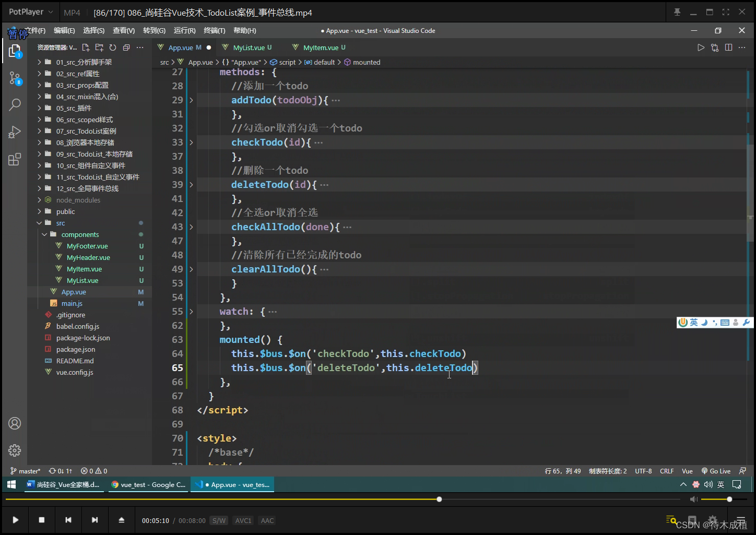Open the PotPlayer main menu dropdown
This screenshot has width=756, height=535.
[31, 11]
